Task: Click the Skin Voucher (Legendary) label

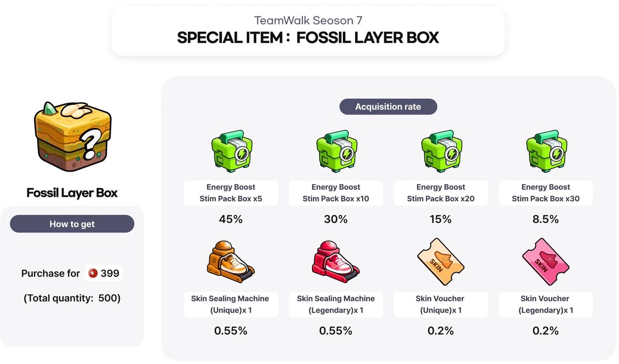Action: 545,304
